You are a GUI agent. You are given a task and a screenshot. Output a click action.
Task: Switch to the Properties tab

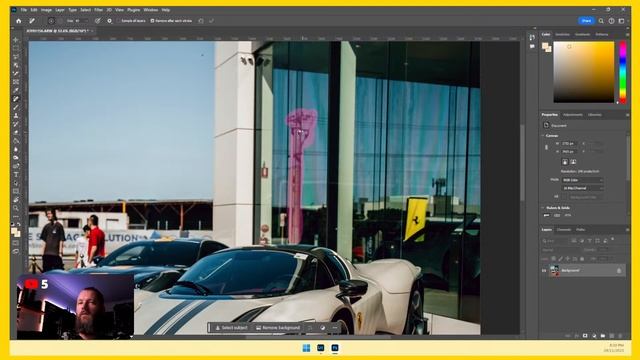click(549, 115)
